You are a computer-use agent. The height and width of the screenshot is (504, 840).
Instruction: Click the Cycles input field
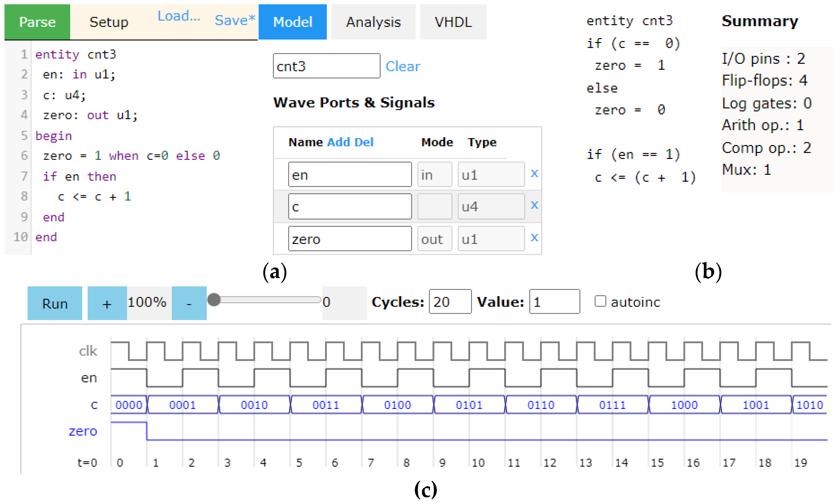[x=450, y=302]
